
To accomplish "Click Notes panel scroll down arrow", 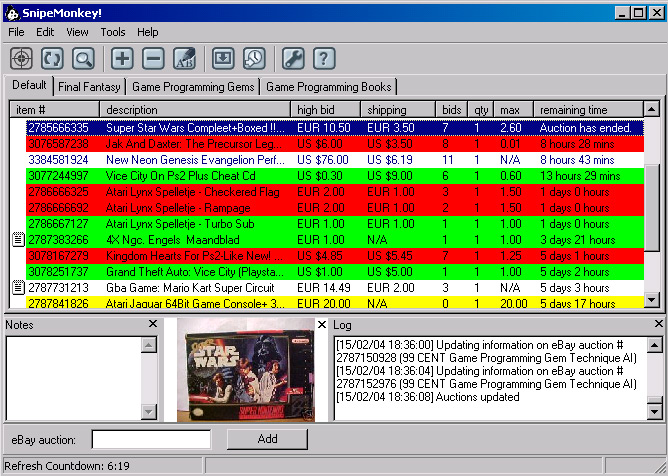I will click(x=149, y=412).
